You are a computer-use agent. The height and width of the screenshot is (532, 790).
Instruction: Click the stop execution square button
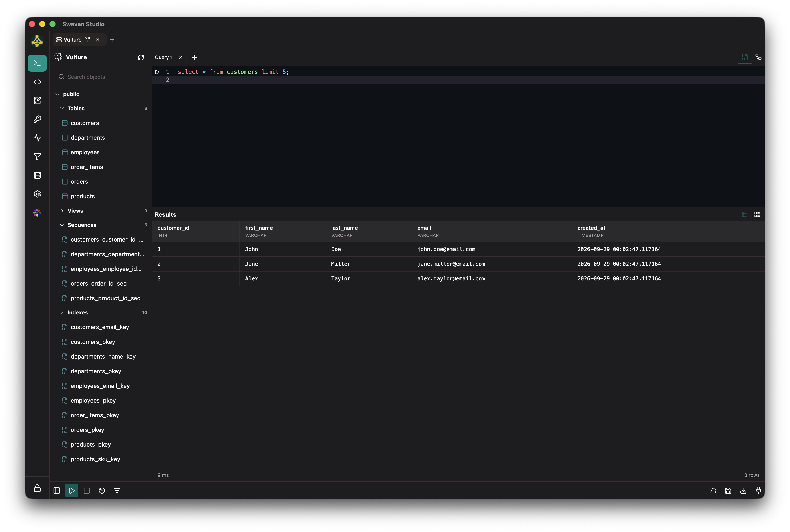[87, 490]
